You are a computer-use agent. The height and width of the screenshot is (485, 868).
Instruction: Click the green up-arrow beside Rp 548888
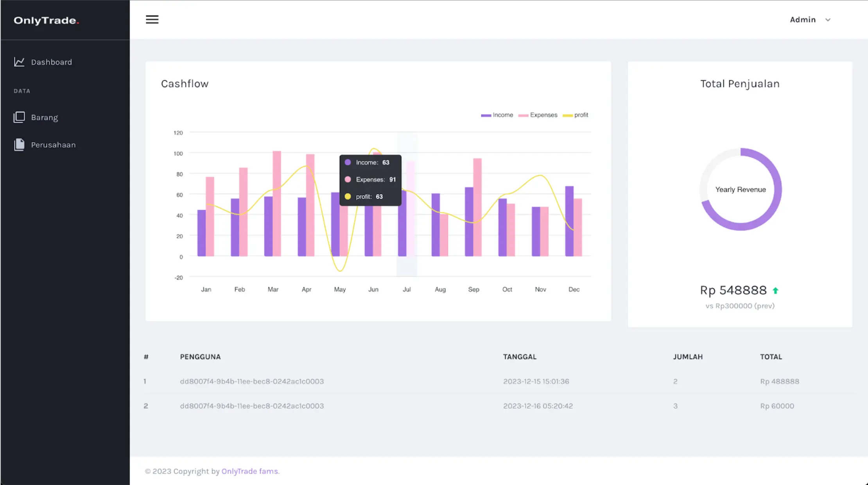[x=775, y=290]
